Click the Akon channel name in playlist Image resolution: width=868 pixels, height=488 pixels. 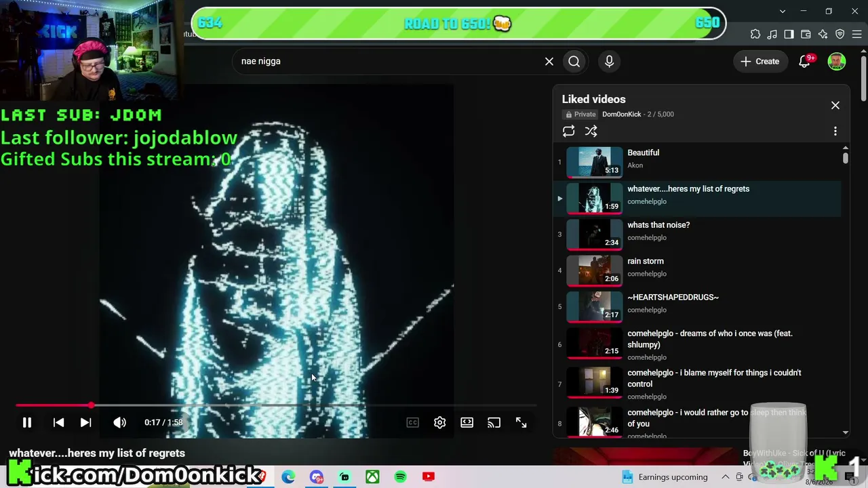click(x=635, y=165)
